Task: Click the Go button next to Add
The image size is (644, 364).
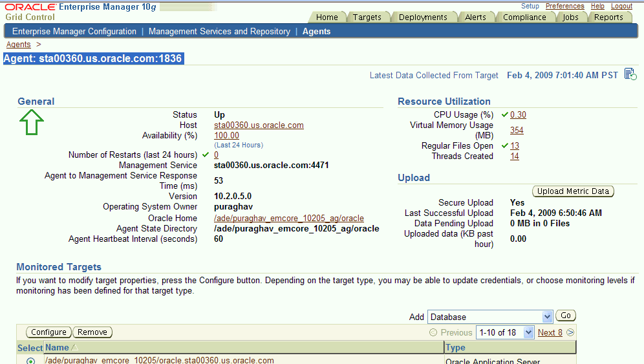Action: pos(566,315)
